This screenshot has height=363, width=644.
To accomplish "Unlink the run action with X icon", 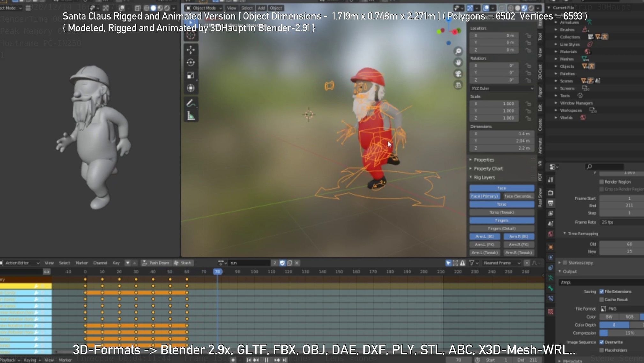I will click(297, 263).
